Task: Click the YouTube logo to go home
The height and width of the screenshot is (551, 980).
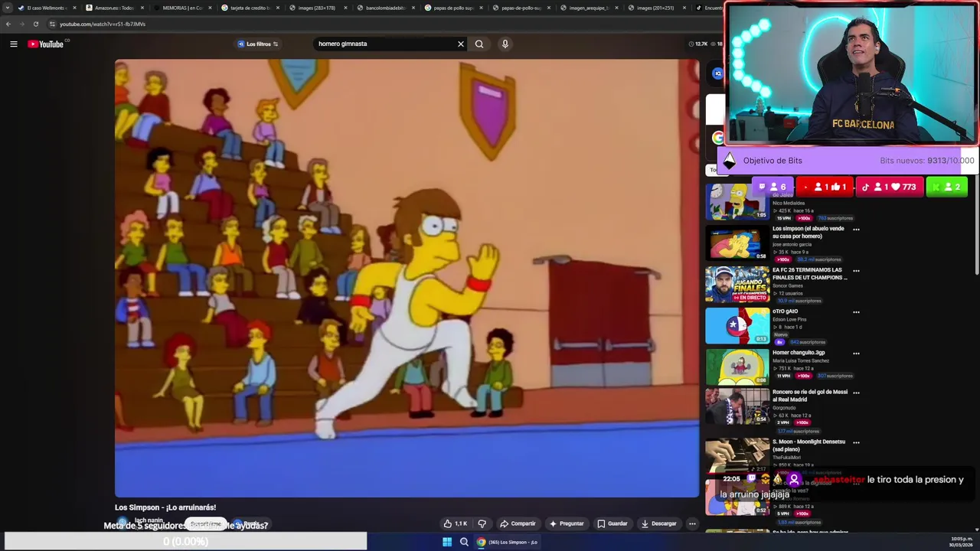Action: coord(46,44)
